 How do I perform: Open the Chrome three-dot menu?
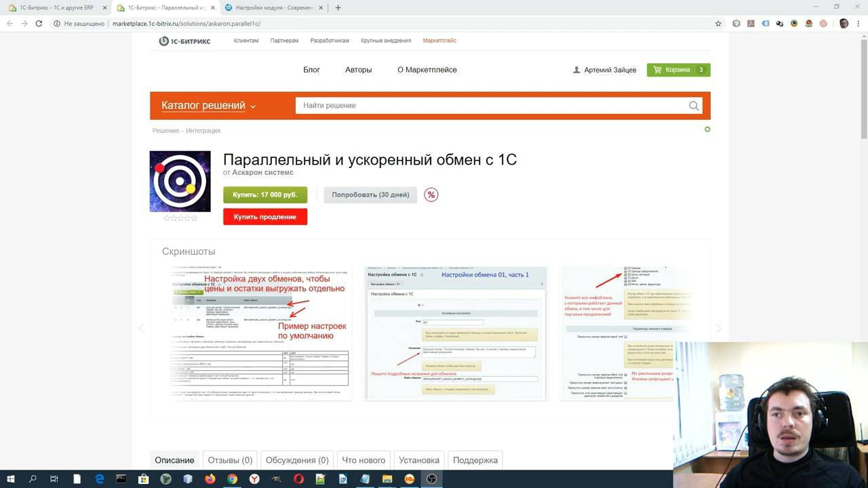click(858, 23)
